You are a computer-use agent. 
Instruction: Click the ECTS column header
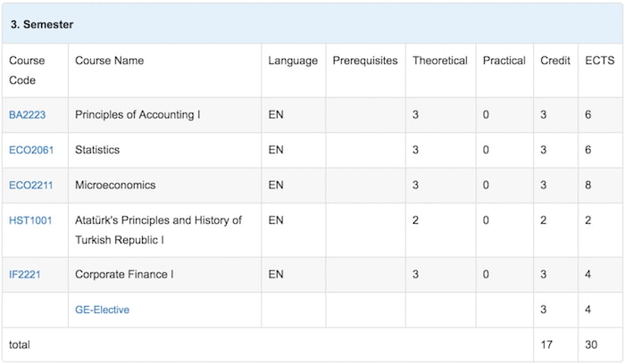(600, 61)
